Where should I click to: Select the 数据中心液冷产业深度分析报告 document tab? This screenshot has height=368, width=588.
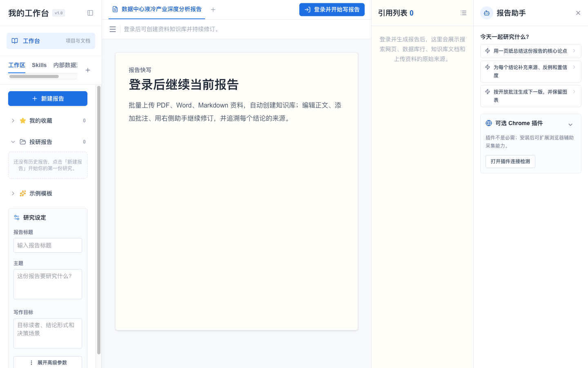point(157,9)
